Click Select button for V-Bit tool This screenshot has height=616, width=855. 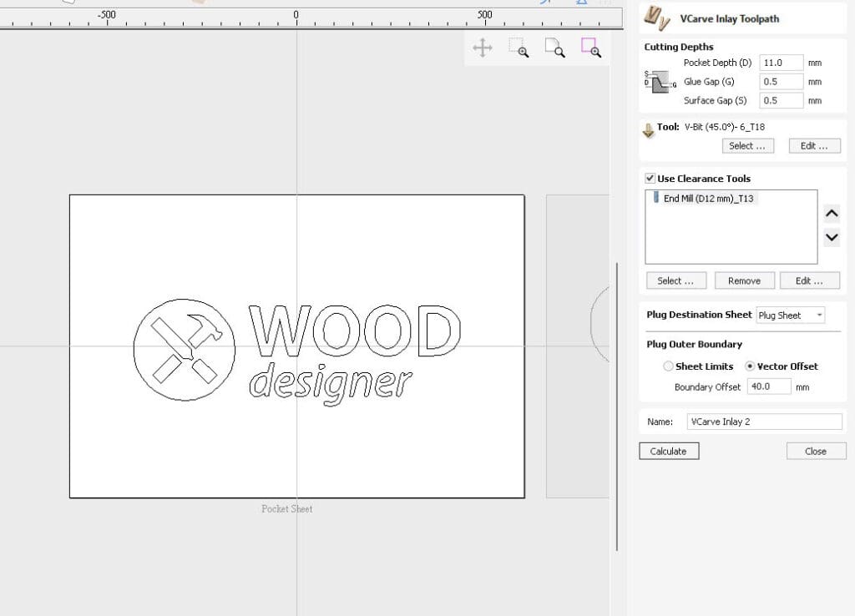pos(747,146)
